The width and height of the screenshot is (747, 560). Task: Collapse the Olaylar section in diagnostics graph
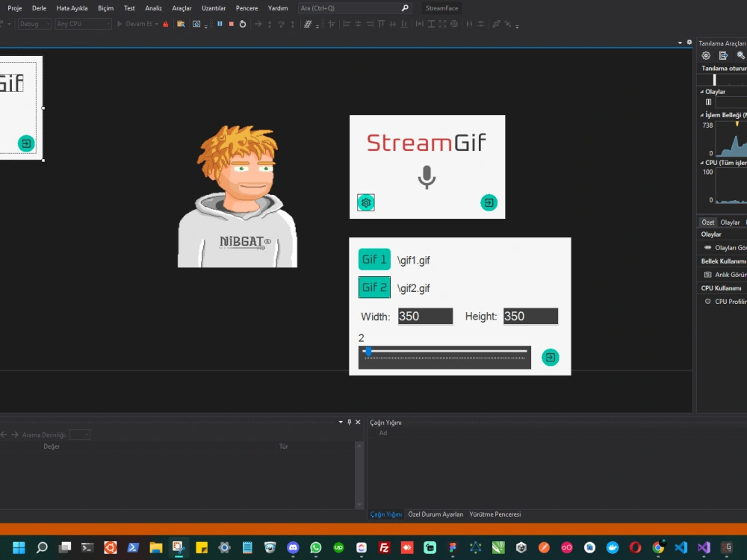click(x=701, y=92)
